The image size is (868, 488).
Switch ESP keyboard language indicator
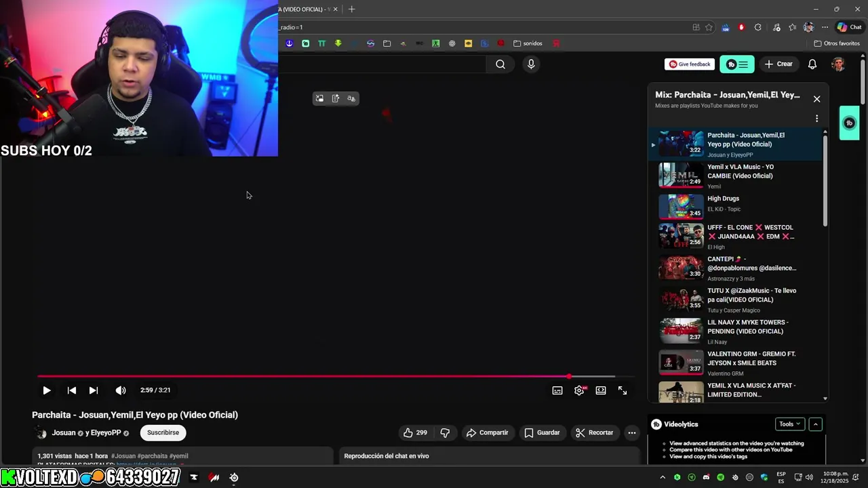(x=781, y=477)
